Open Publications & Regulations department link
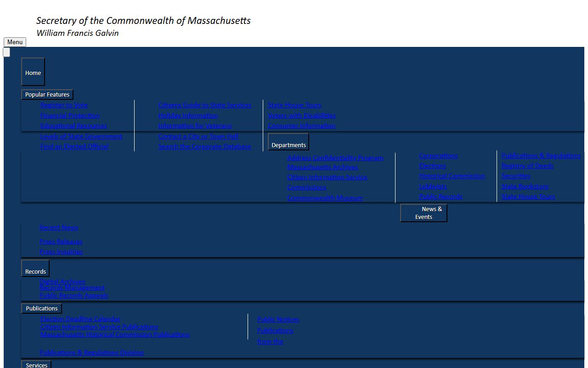Screen dimensions: 588x368 click(x=541, y=155)
